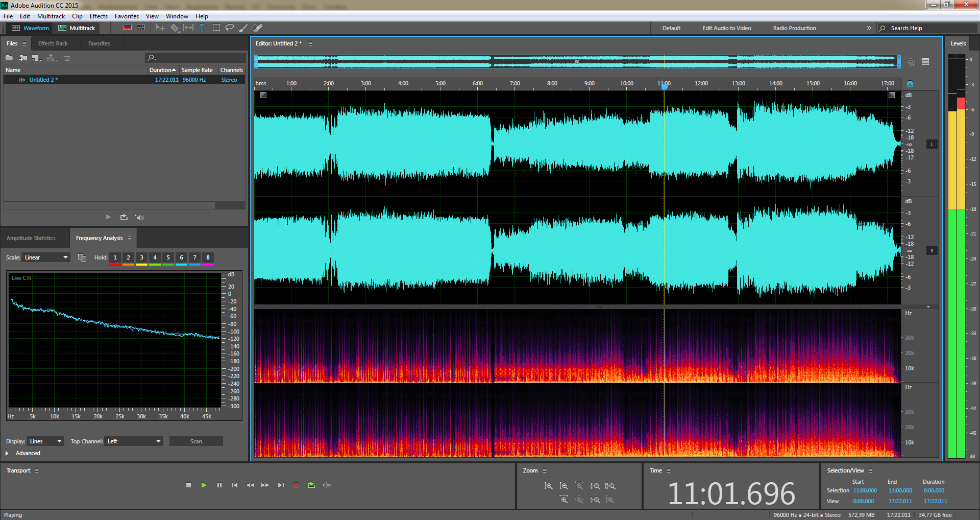
Task: Click the magenta color bar under Hold 8
Action: pos(208,265)
